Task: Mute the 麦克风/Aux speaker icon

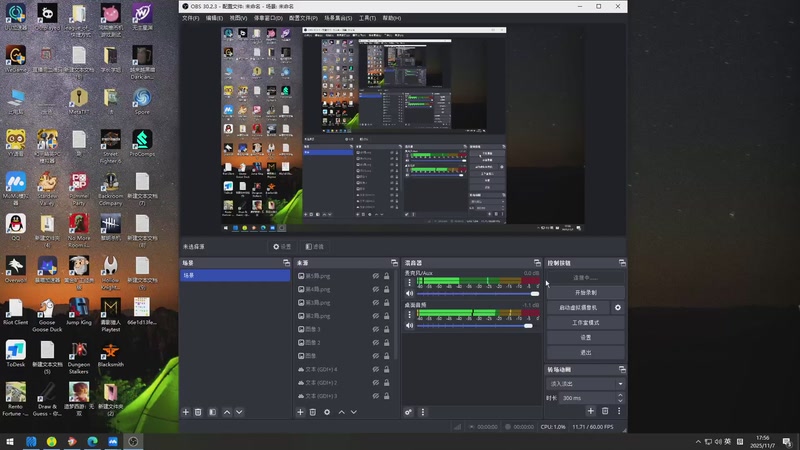Action: click(x=409, y=293)
